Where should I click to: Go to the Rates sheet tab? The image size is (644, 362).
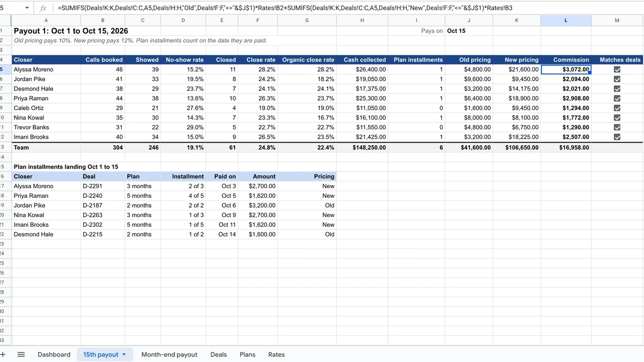click(x=276, y=354)
